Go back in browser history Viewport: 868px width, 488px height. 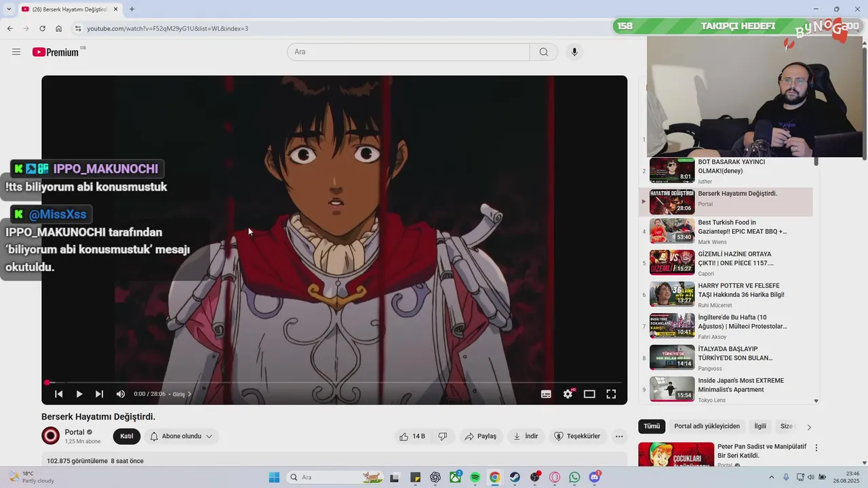[x=9, y=28]
